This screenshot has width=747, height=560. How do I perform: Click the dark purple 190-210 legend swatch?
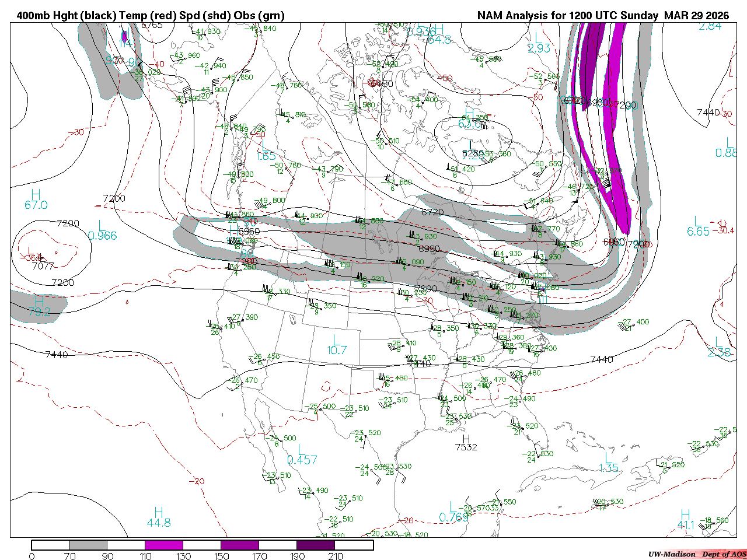(316, 545)
